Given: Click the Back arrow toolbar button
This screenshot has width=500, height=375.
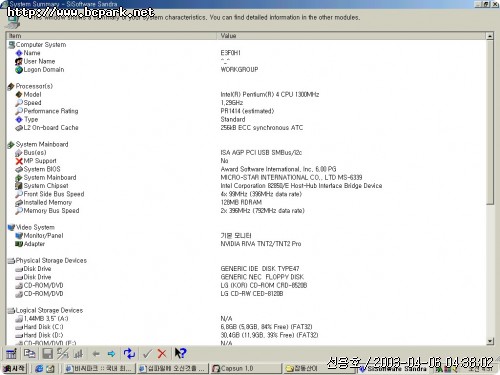Looking at the screenshot, I should click(96, 354).
